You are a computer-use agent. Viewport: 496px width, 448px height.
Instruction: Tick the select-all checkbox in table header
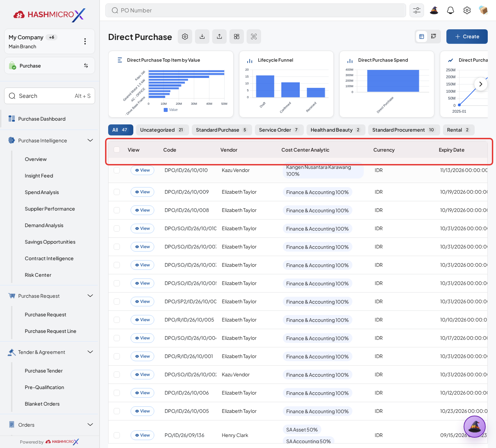pyautogui.click(x=117, y=150)
